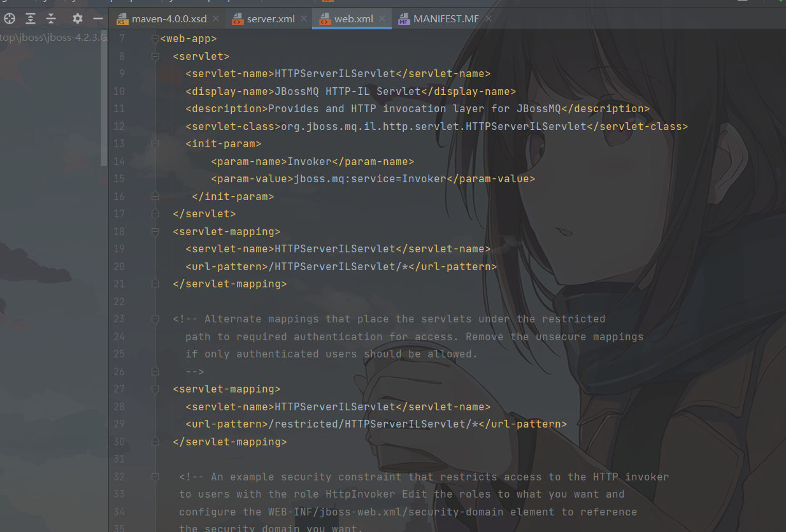Screen dimensions: 786x532
Task: Open the maven-4.0.0.xsd tab
Action: coord(169,19)
